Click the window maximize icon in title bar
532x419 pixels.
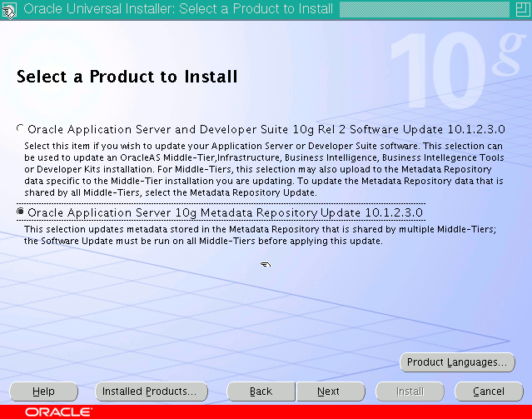(x=523, y=9)
